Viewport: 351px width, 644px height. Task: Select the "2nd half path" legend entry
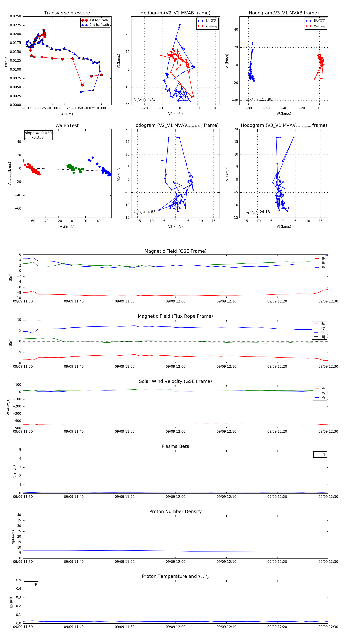point(95,25)
